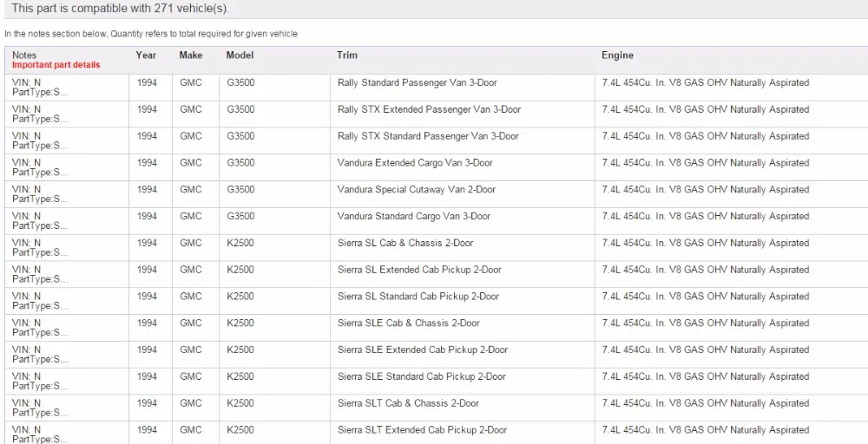The height and width of the screenshot is (444, 868).
Task: Select the Trim column header
Action: point(347,55)
